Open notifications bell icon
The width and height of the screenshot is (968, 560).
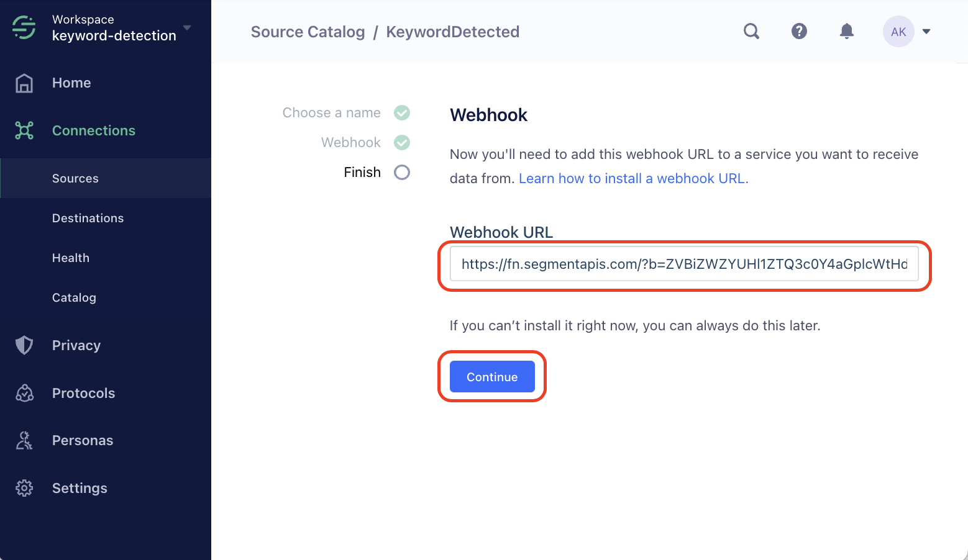point(846,31)
